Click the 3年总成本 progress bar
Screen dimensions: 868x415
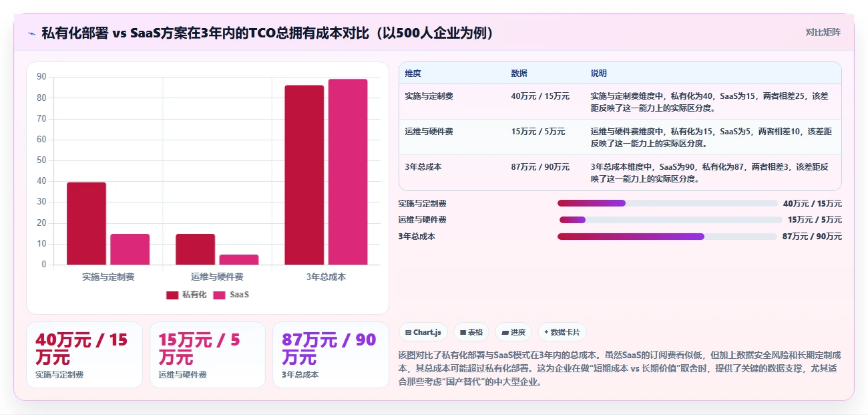[668, 237]
